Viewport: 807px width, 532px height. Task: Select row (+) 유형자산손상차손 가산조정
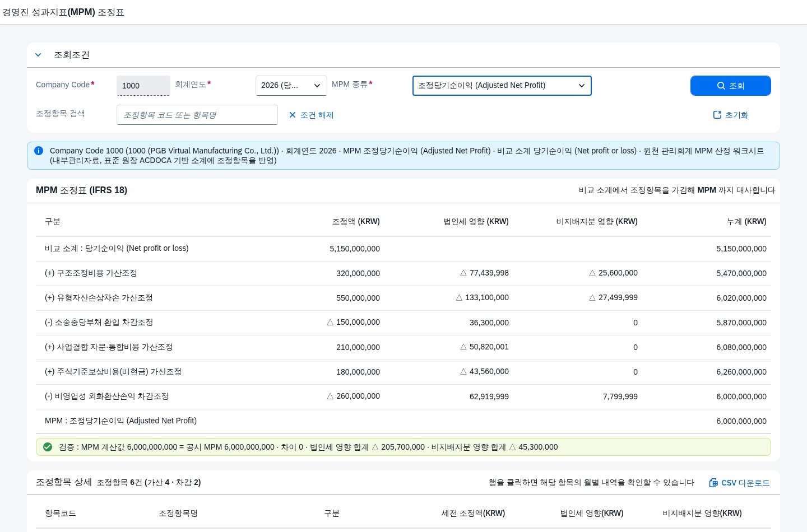pyautogui.click(x=403, y=298)
